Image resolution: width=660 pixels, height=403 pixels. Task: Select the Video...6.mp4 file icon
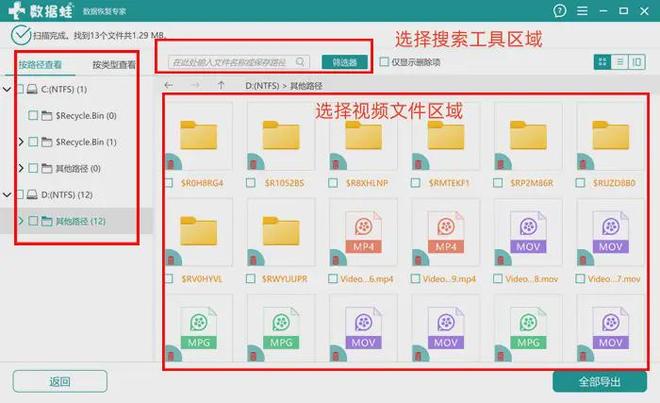pyautogui.click(x=363, y=232)
